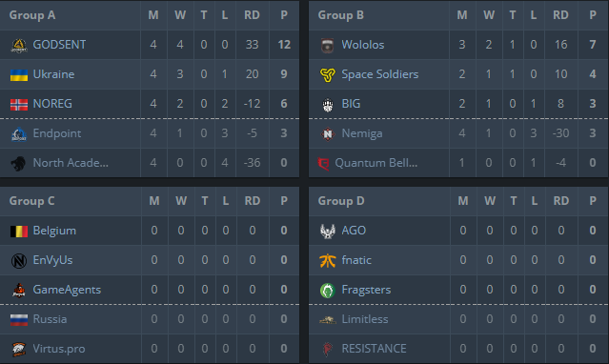Open the GameAgents team page
Image resolution: width=609 pixels, height=364 pixels.
(x=67, y=290)
